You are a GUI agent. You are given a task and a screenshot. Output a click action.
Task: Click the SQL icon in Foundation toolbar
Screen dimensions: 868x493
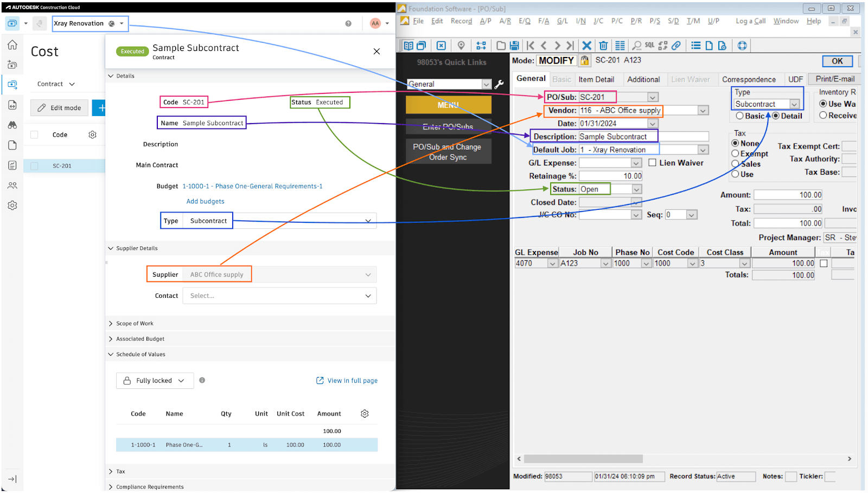(649, 46)
